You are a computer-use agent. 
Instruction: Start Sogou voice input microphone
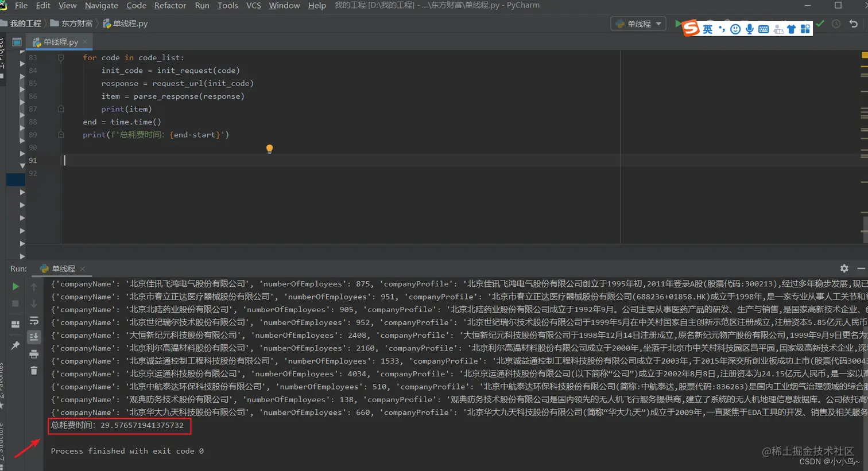click(x=750, y=29)
